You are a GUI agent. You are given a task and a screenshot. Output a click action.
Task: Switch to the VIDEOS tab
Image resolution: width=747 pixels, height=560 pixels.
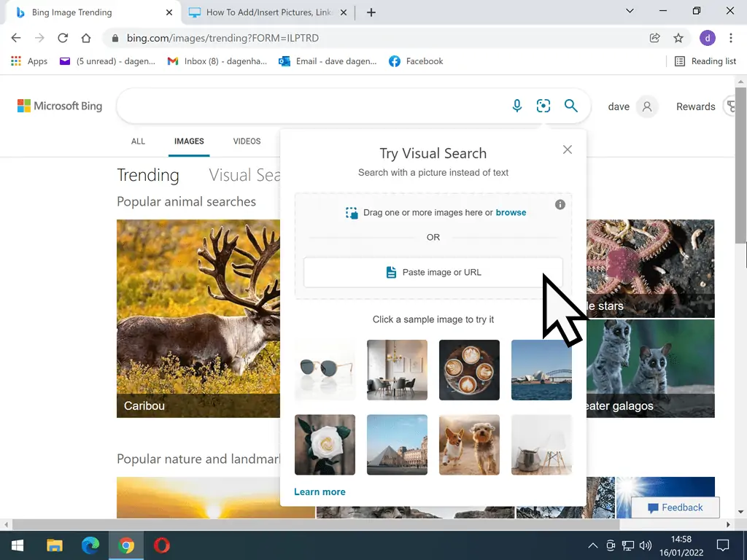pyautogui.click(x=247, y=141)
